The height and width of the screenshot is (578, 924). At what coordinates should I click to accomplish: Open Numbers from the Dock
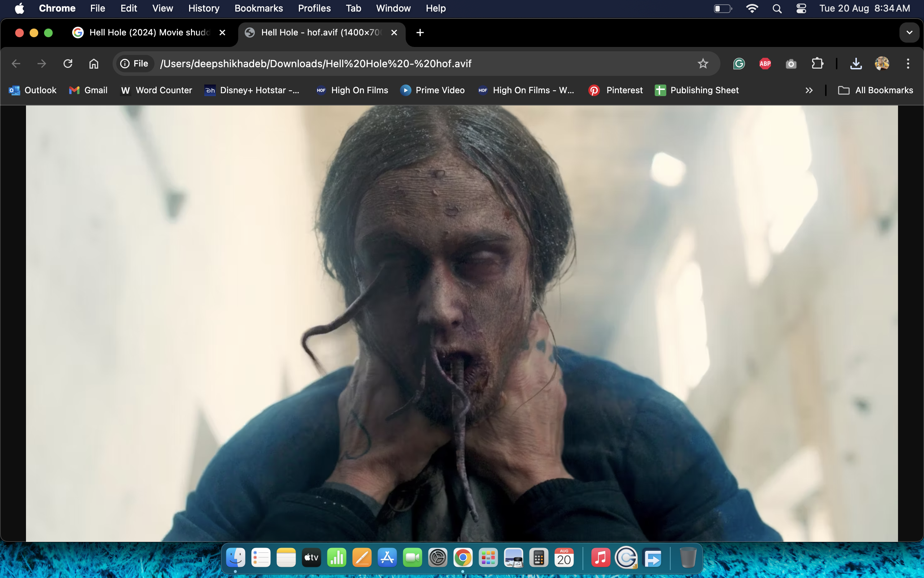pos(336,558)
